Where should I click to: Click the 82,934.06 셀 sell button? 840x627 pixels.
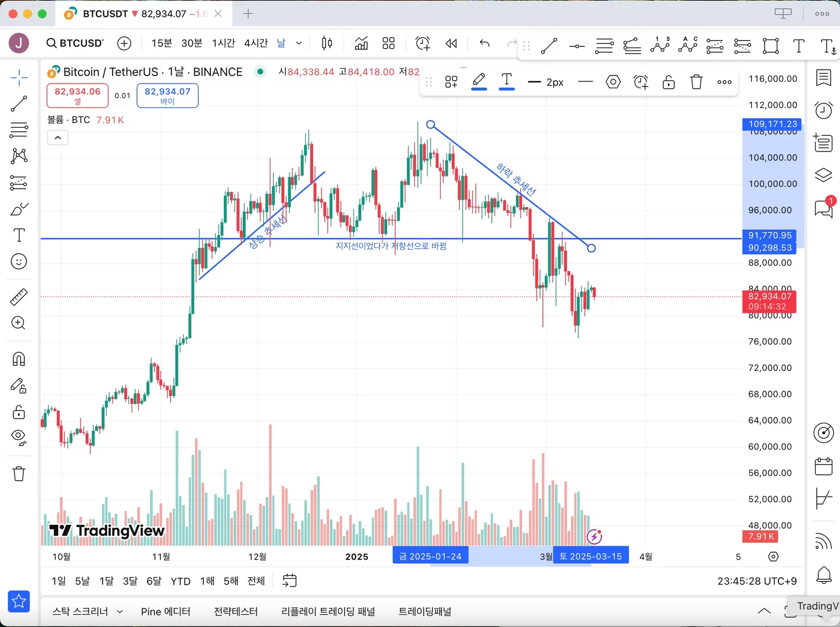point(78,96)
